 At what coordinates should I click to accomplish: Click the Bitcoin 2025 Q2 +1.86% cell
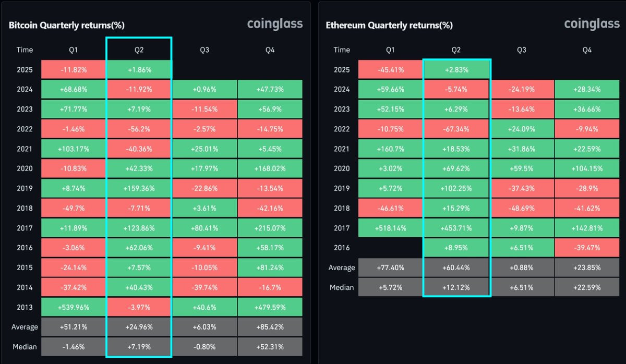point(139,69)
